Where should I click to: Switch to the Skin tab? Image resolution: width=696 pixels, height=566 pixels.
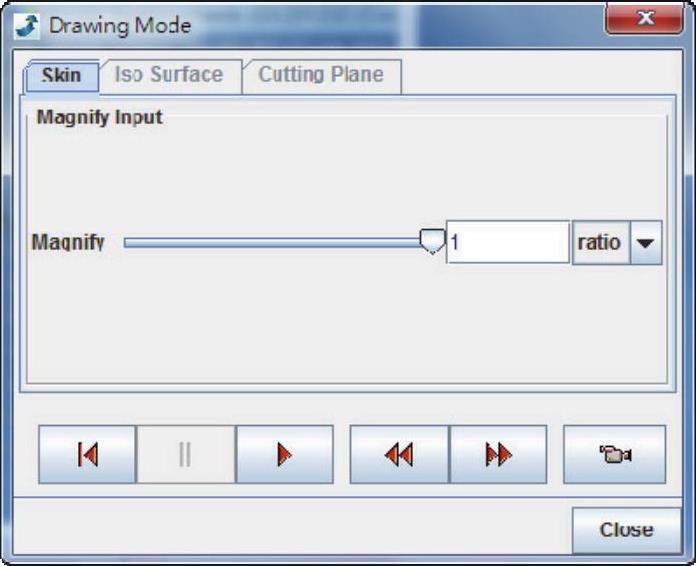[61, 76]
